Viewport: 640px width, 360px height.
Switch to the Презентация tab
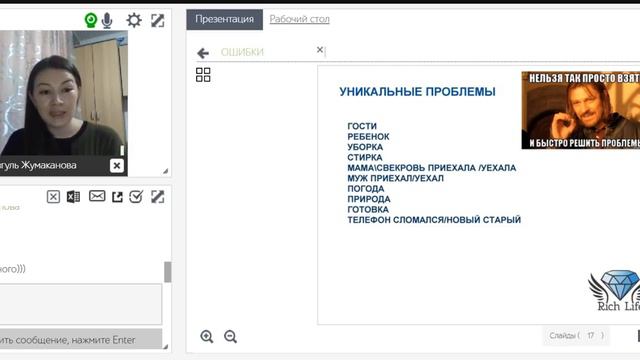pyautogui.click(x=224, y=19)
